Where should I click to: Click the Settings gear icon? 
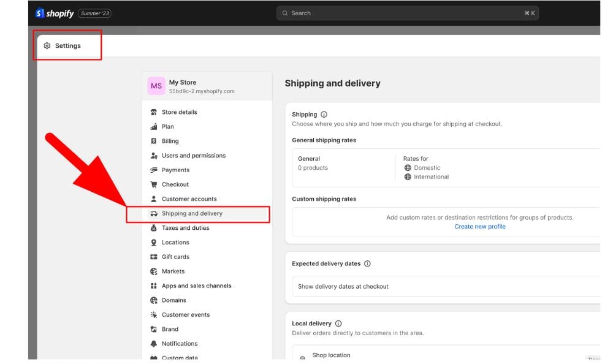(47, 46)
